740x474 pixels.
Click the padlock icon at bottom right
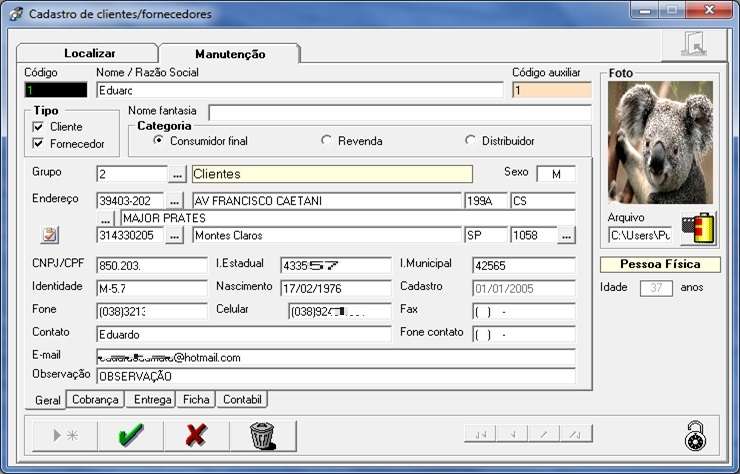point(696,436)
